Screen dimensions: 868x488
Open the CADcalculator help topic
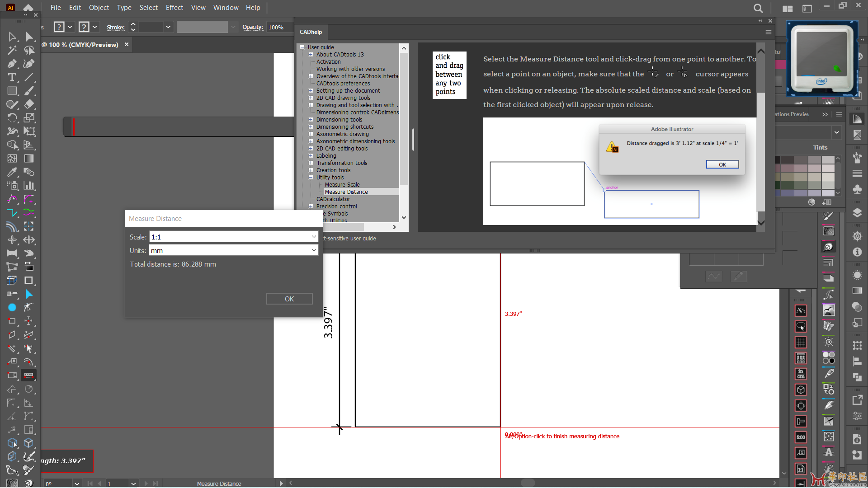coord(333,199)
